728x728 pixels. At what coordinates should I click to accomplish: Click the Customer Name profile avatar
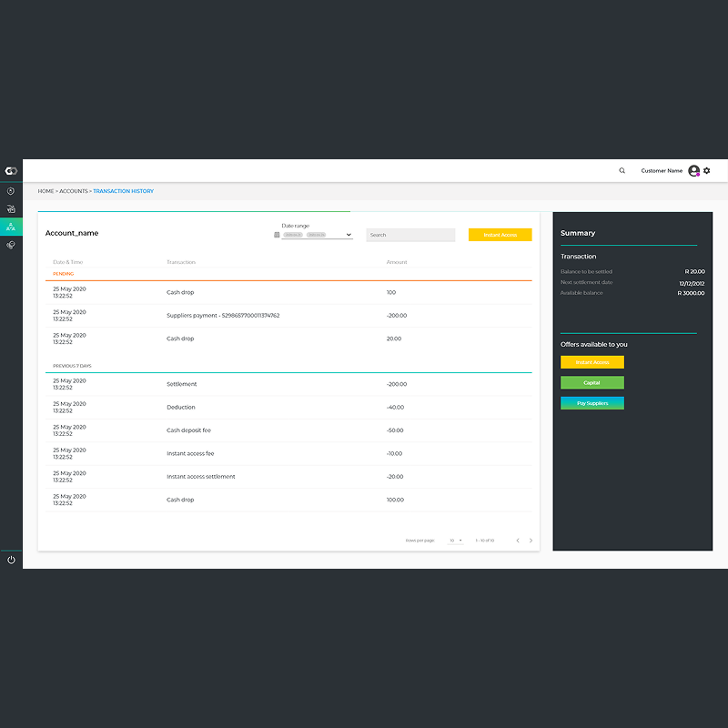(693, 171)
